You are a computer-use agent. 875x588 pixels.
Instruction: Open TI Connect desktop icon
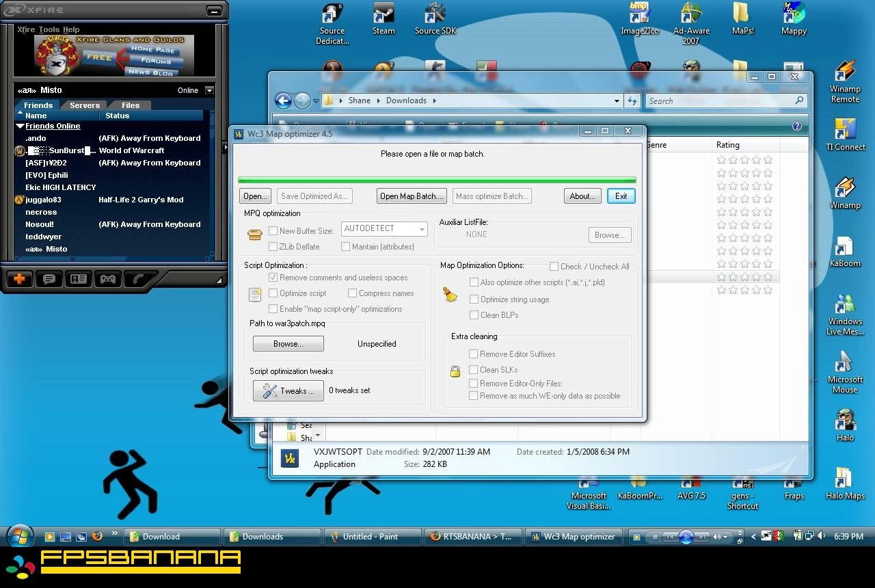tap(845, 135)
